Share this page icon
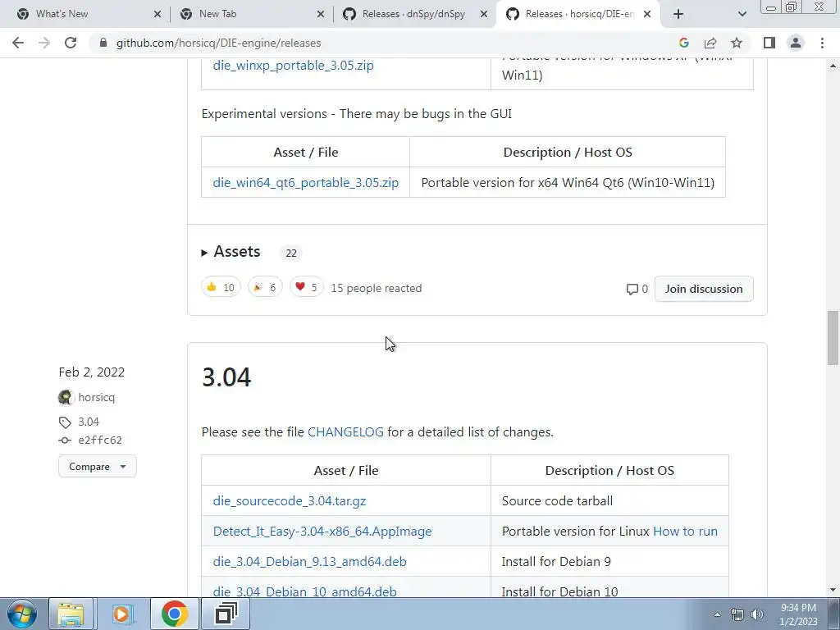Screen dimensions: 840x630 coord(710,43)
